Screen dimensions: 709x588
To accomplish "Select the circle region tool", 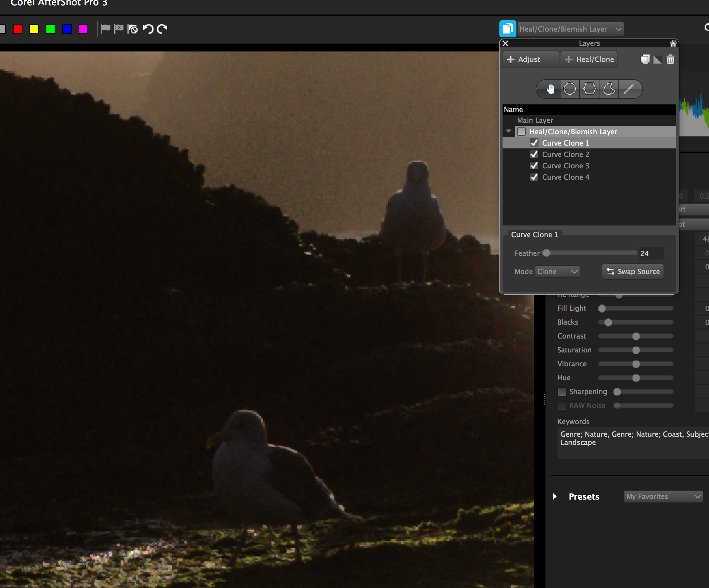I will pyautogui.click(x=569, y=89).
